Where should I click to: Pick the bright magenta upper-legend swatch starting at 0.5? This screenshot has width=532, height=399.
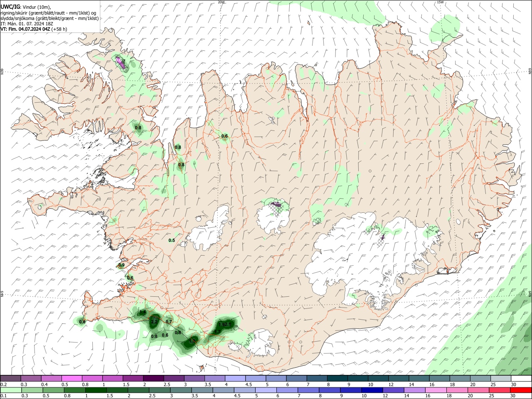71,378
